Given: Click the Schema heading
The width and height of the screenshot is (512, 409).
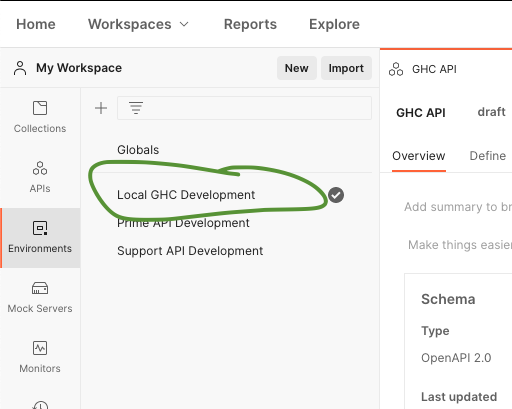Looking at the screenshot, I should tap(448, 299).
